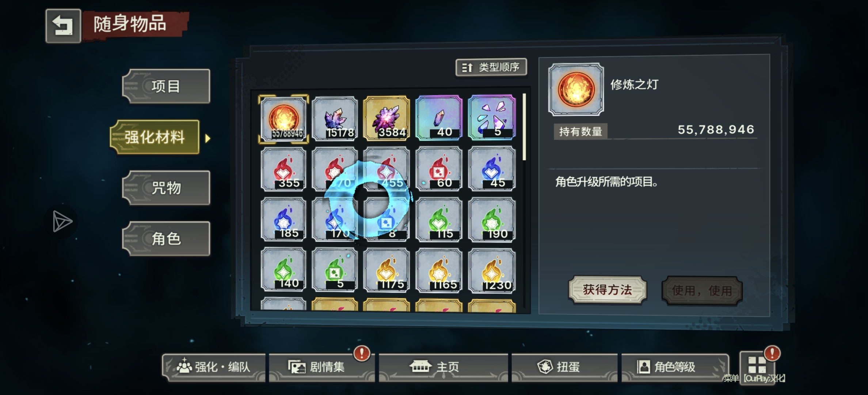
Task: Click the 使用 button
Action: click(x=702, y=290)
